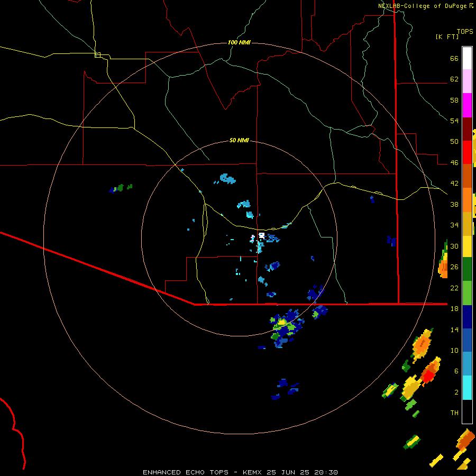Choose the dark green legend swatch
The width and height of the screenshot is (476, 476).
467,269
